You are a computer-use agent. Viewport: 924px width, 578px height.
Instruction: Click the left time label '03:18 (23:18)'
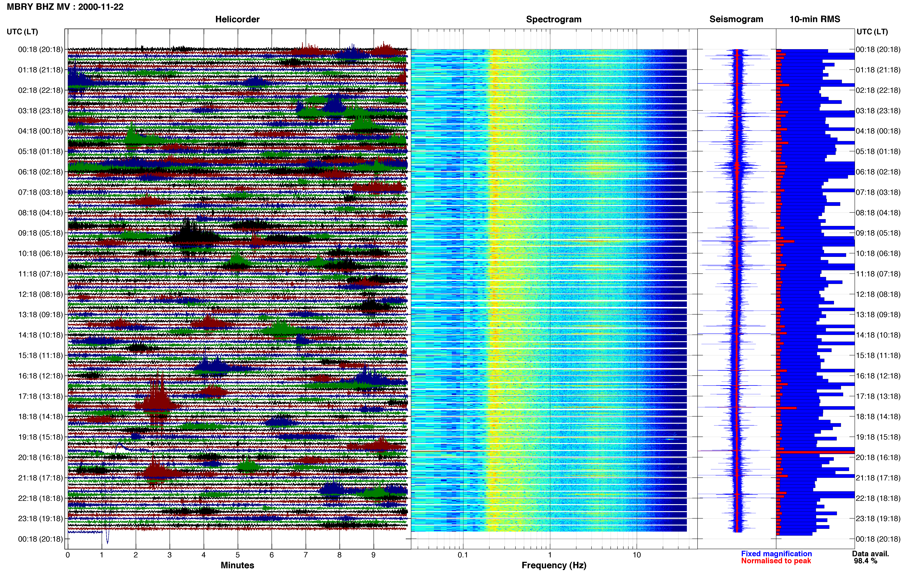tap(40, 111)
